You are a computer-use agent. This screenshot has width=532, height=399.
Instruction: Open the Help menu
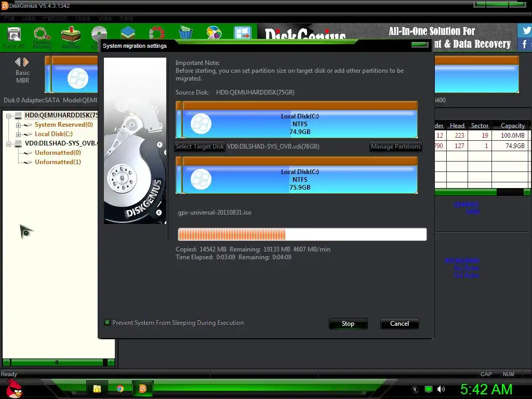(x=126, y=18)
